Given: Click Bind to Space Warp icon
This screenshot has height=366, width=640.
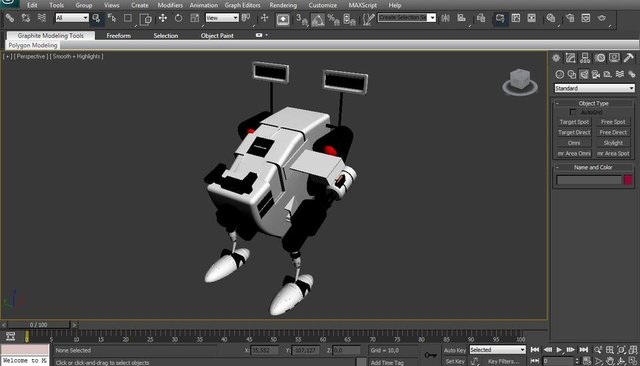Looking at the screenshot, I should 42,18.
